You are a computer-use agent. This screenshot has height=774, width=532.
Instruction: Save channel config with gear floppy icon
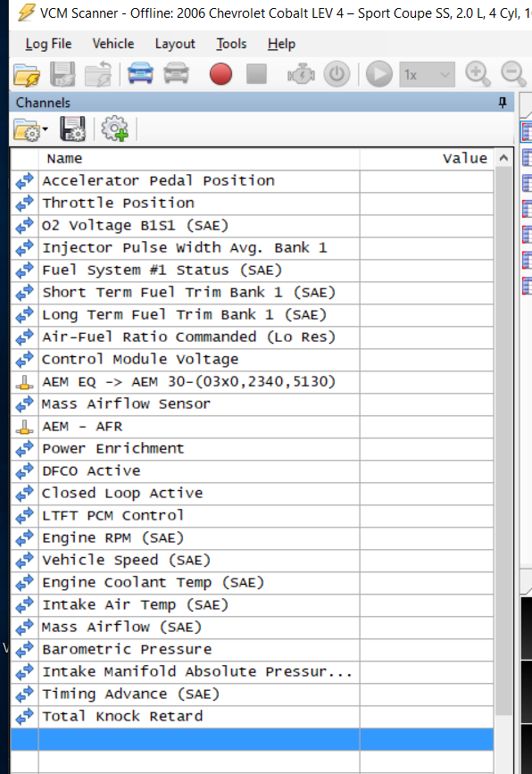pos(72,129)
